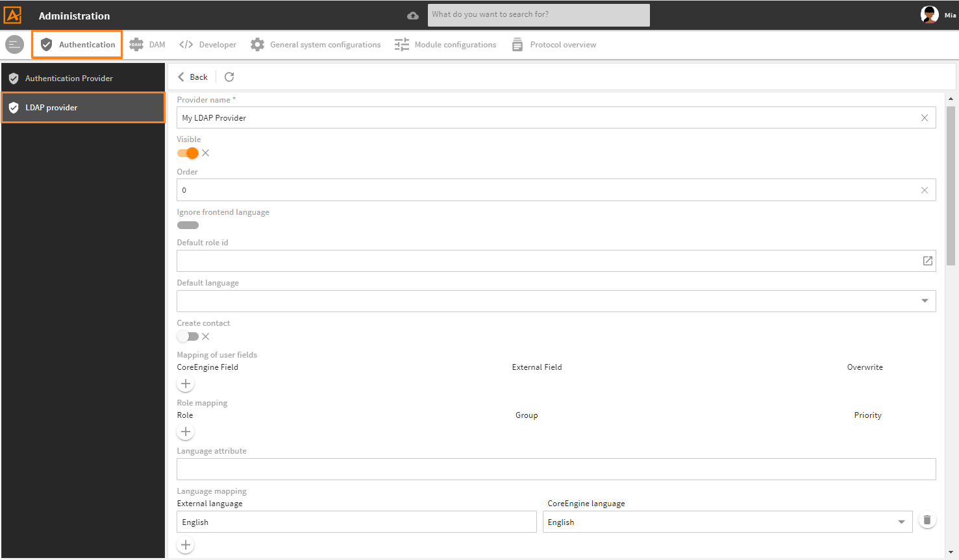Open General system configurations tab
The width and height of the screenshot is (959, 560).
pyautogui.click(x=316, y=45)
